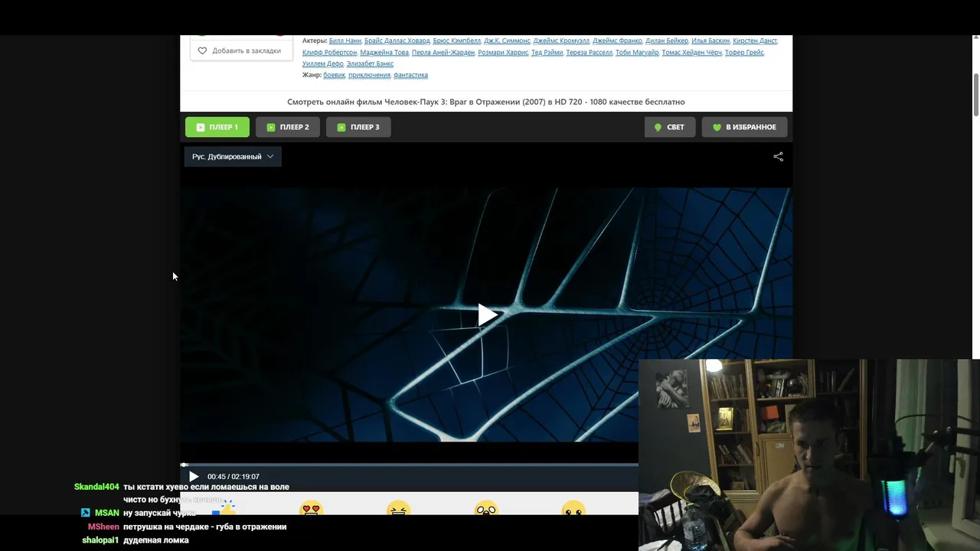Click the shocked emoji reaction
This screenshot has width=980, height=551.
(x=486, y=509)
